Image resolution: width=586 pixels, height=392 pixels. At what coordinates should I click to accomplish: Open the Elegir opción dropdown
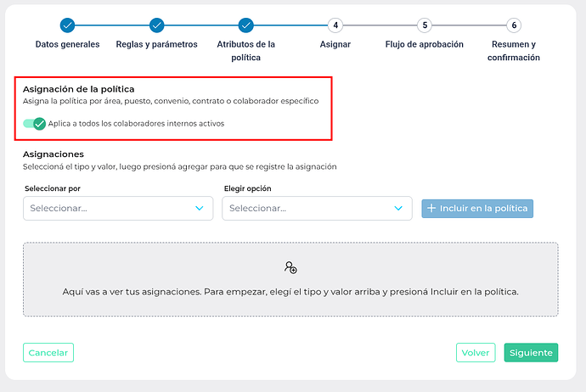click(x=317, y=209)
